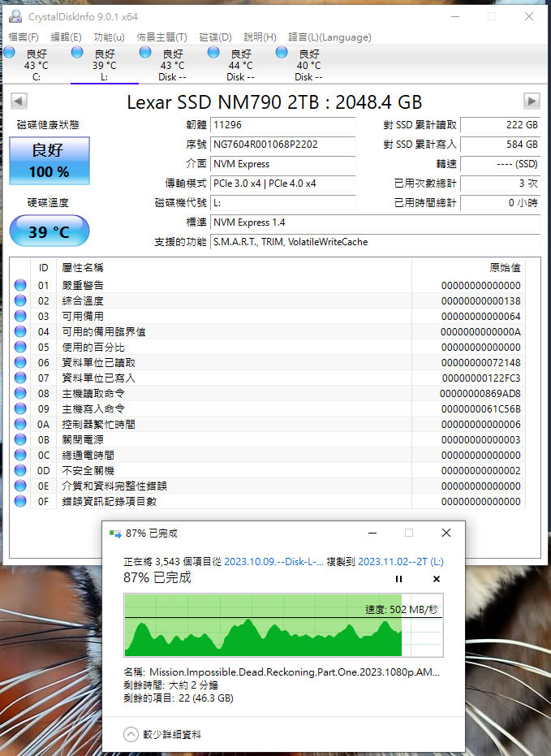Select the Disk -- 40 °C status tab
Image resolution: width=551 pixels, height=756 pixels.
click(308, 65)
